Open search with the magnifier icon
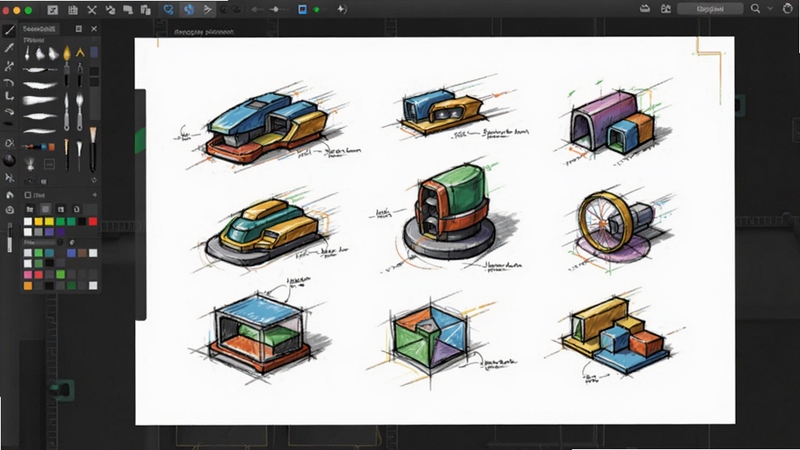The height and width of the screenshot is (450, 800). pyautogui.click(x=755, y=9)
